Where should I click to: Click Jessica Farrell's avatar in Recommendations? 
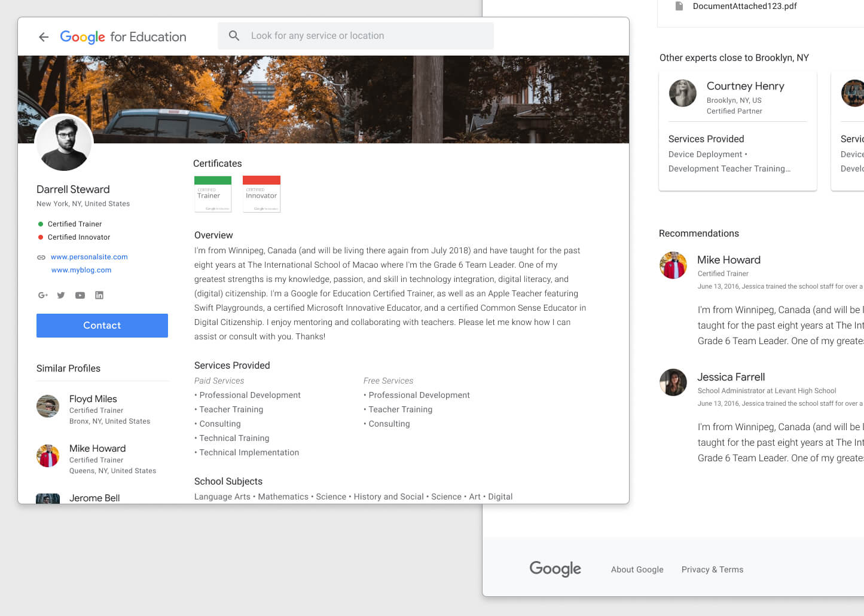tap(673, 382)
